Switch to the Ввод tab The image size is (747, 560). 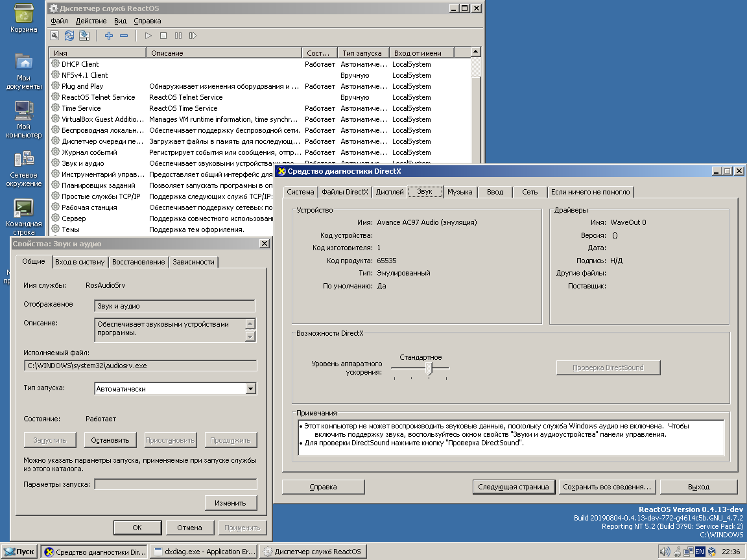tap(495, 192)
